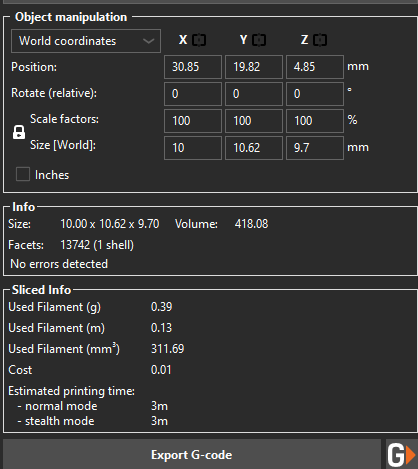Click the Y axis mirror icon
This screenshot has height=469, width=418.
click(x=259, y=40)
